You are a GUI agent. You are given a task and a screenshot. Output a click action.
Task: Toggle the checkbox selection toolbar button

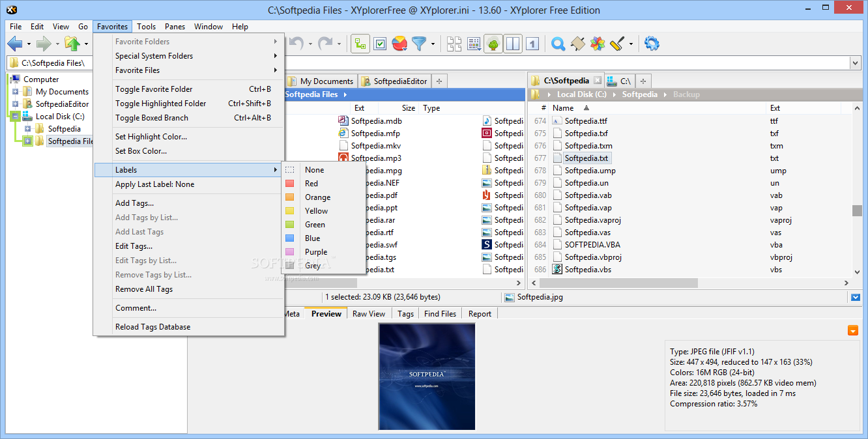tap(380, 44)
